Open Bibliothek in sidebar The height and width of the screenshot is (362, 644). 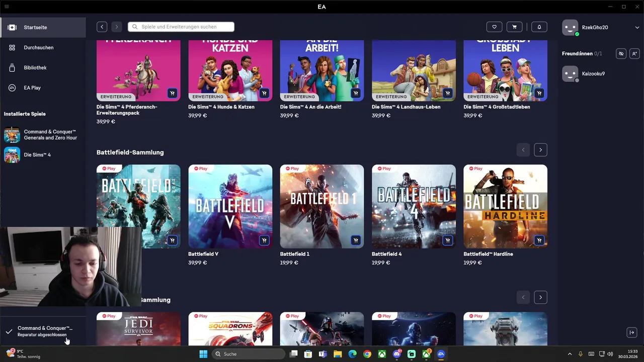(43, 67)
